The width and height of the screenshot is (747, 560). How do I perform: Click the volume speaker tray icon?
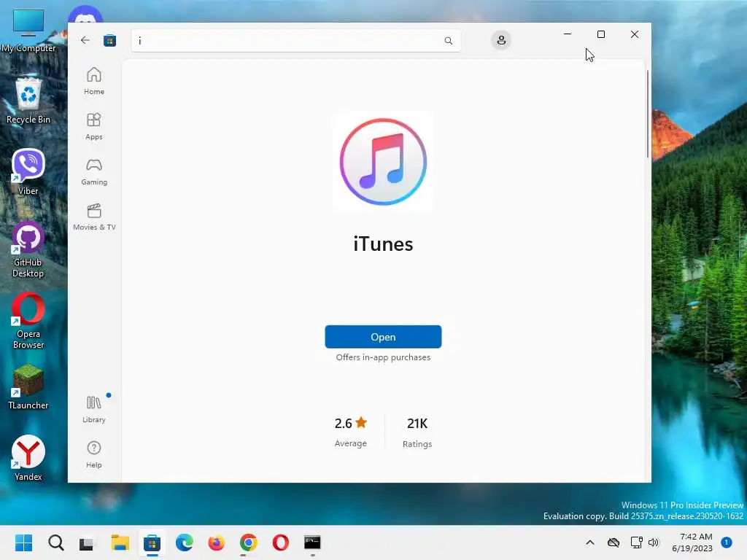654,542
